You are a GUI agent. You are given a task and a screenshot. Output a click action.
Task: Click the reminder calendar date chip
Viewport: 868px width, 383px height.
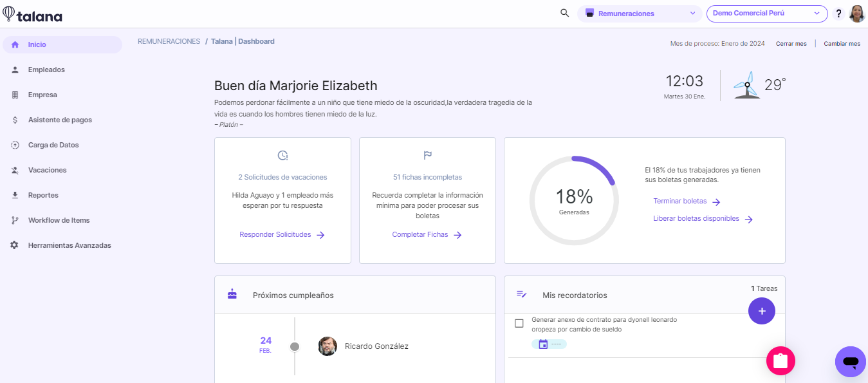click(549, 344)
